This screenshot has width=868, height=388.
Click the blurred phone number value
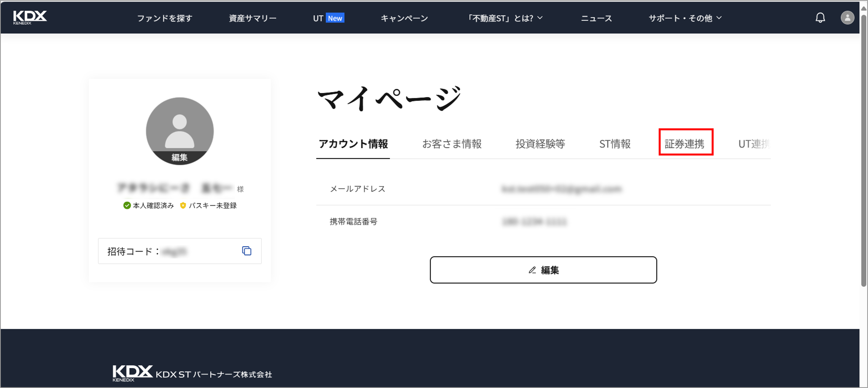(534, 222)
